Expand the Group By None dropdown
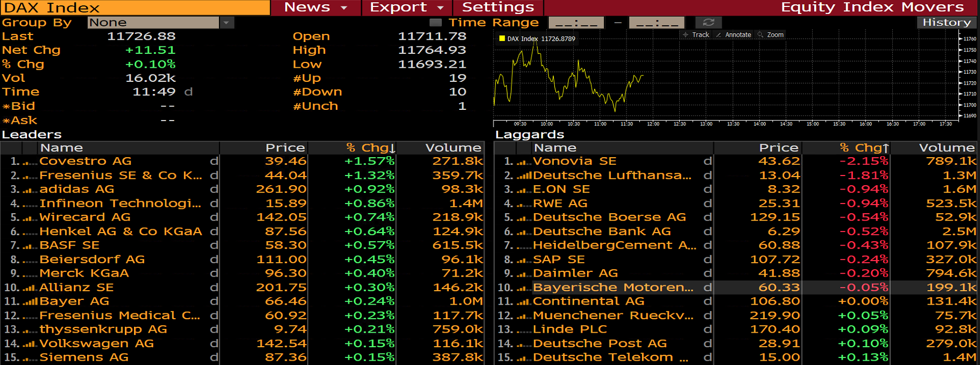Viewport: 980px width, 365px height. pyautogui.click(x=227, y=23)
